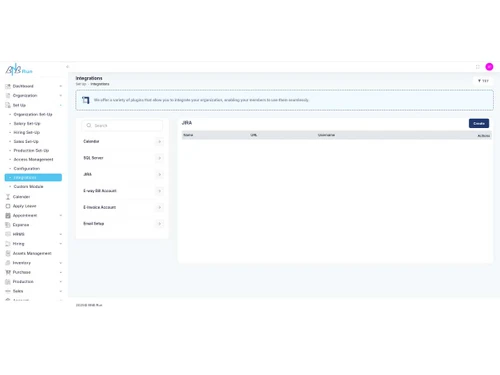Open the E-way Bill Account arrow
This screenshot has width=500, height=375.
(x=159, y=191)
